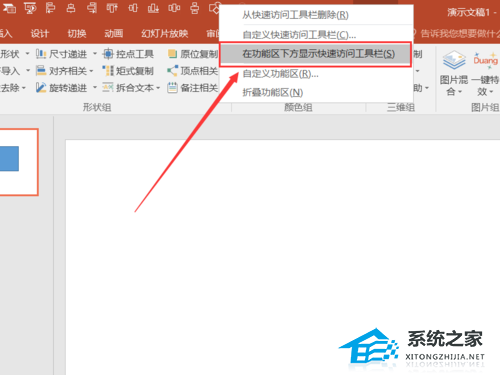Click the 矩式复制 tool
This screenshot has height=375, width=500.
(128, 71)
